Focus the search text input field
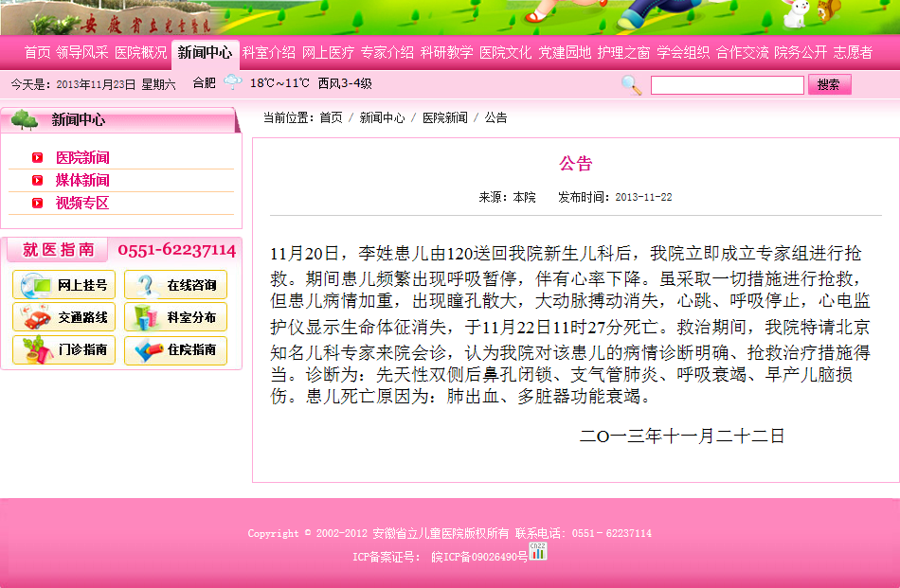 [727, 85]
